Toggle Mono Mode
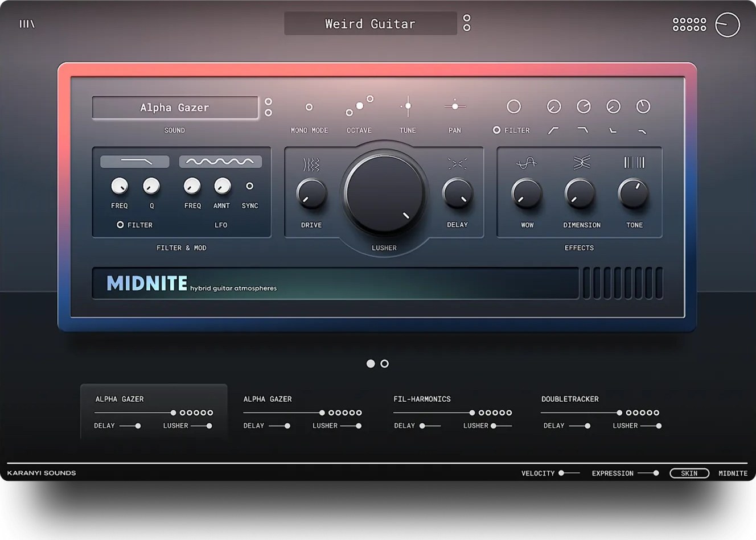Screen dimensions: 756x540 click(x=309, y=107)
